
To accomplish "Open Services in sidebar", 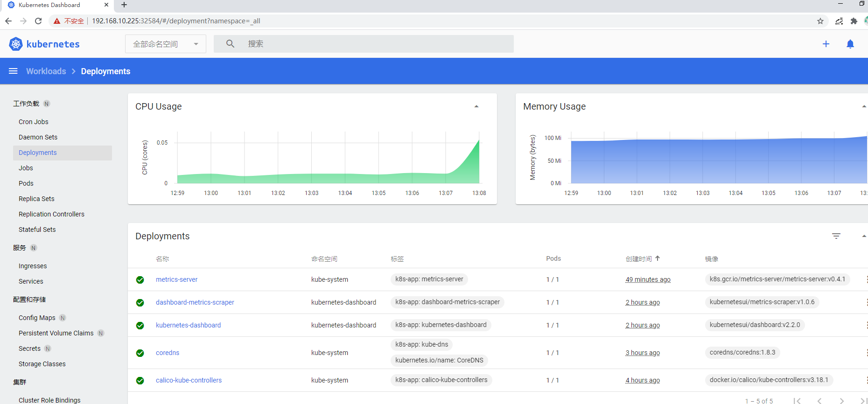I will pos(31,281).
